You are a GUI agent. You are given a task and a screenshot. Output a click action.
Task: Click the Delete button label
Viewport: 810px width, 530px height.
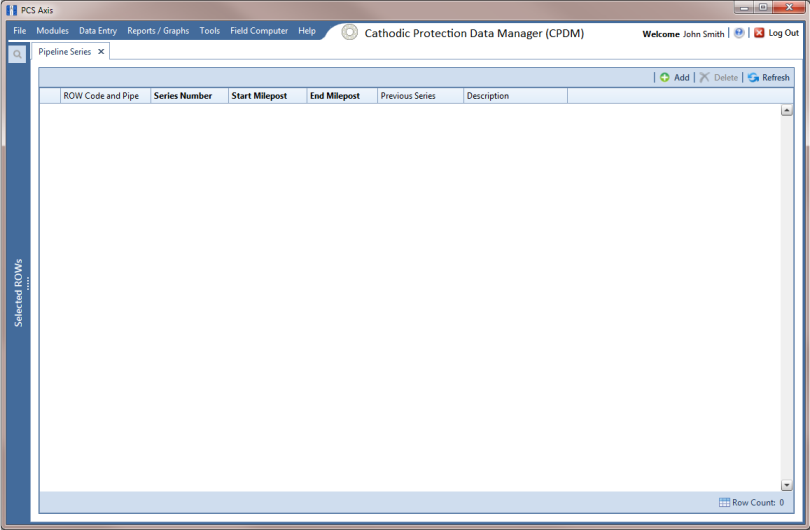click(726, 77)
